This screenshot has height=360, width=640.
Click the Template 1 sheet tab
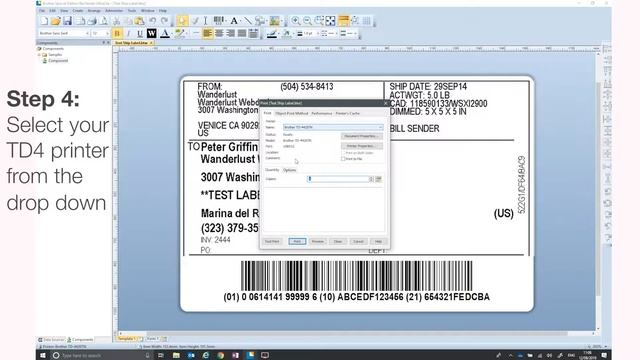tap(126, 339)
